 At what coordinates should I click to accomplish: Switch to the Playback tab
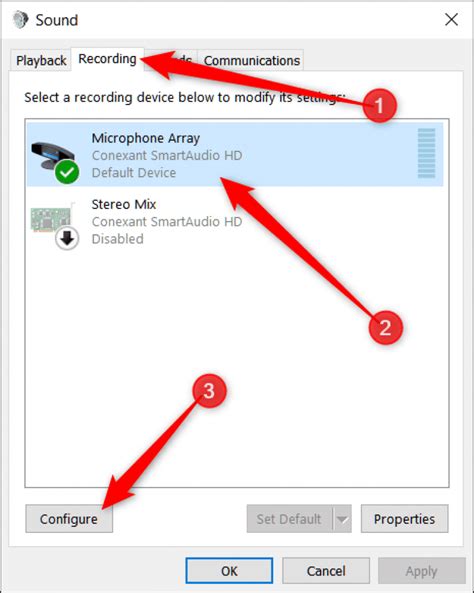tap(41, 61)
